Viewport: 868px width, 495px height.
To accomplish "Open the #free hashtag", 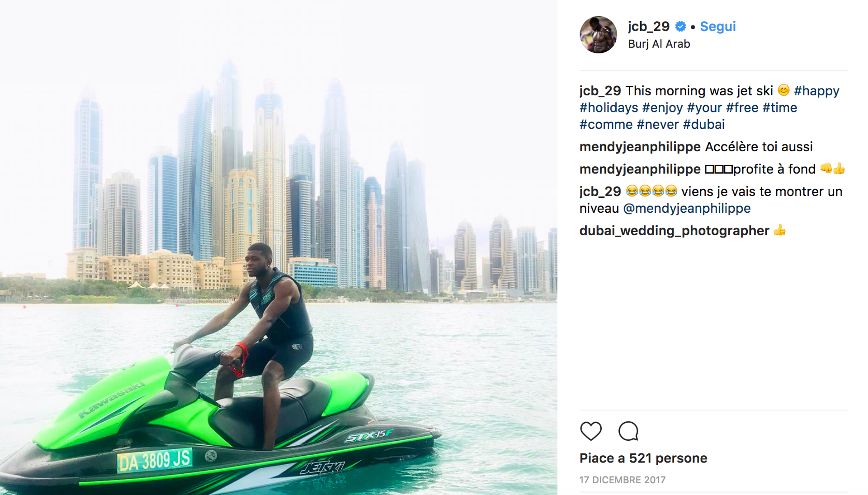I will coord(742,108).
